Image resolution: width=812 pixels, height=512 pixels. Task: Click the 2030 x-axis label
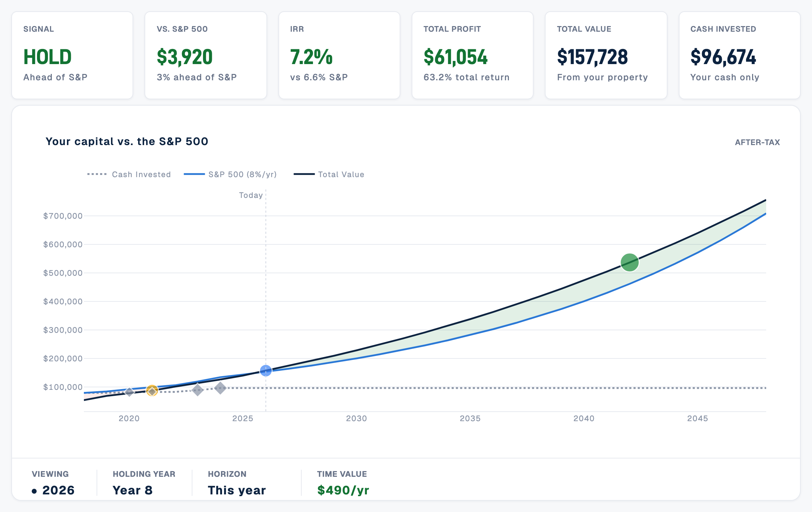(x=356, y=418)
